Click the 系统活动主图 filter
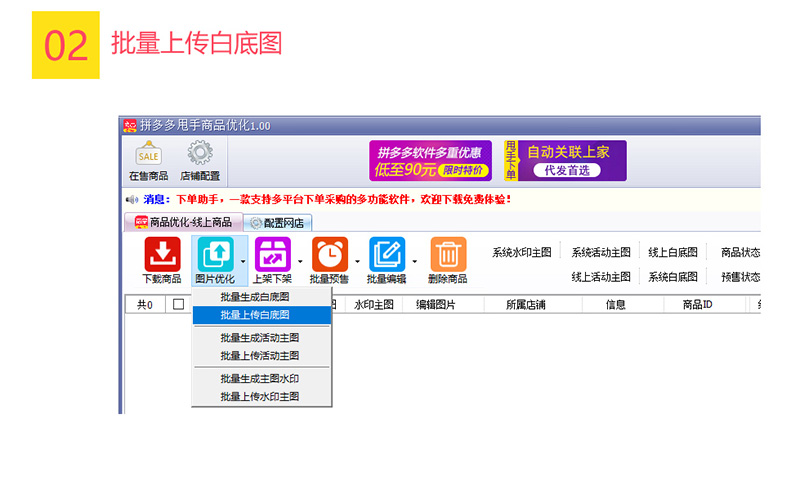Screen dimensions: 800x485 point(601,252)
